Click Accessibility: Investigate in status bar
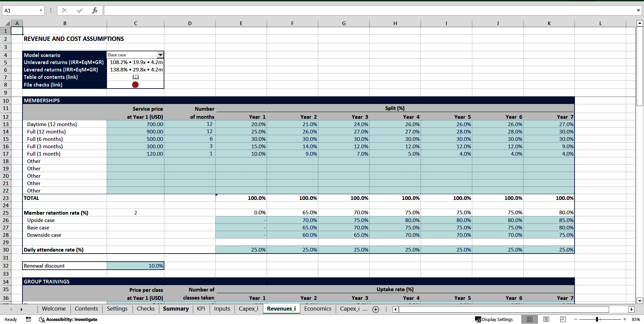Viewport: 644px width, 324px height. click(68, 320)
